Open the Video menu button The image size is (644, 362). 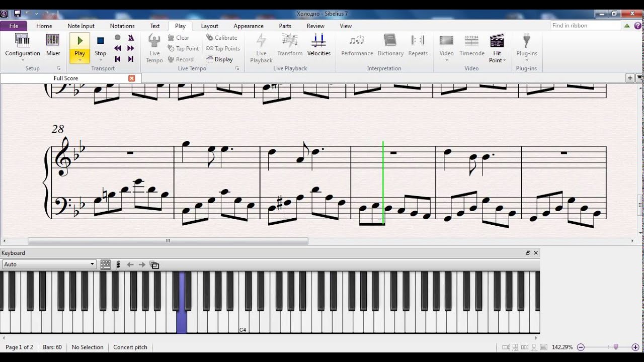[446, 48]
